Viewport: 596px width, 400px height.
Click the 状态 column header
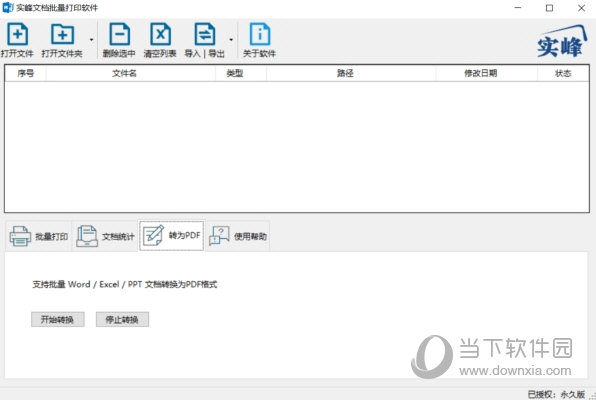click(x=563, y=73)
